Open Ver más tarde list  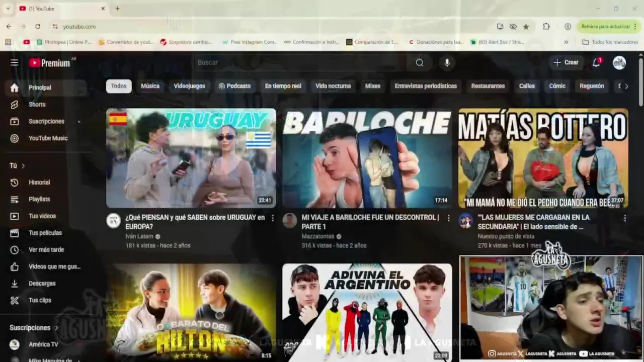46,250
